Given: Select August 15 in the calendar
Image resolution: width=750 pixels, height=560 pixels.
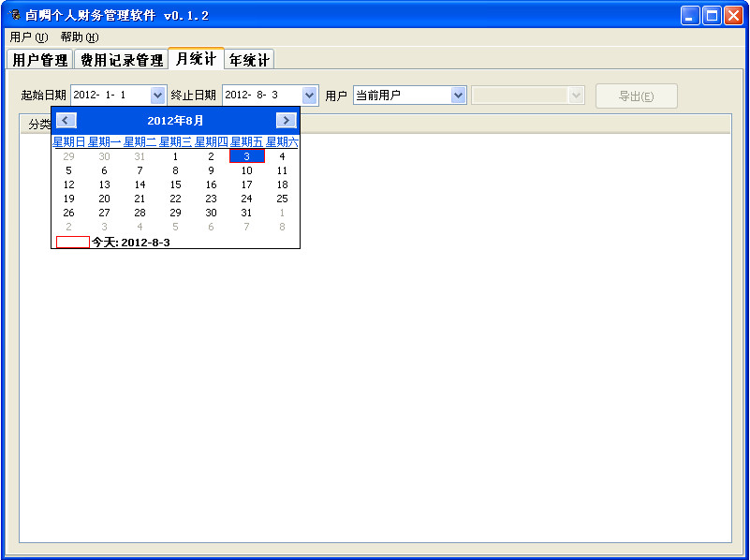Looking at the screenshot, I should [175, 184].
